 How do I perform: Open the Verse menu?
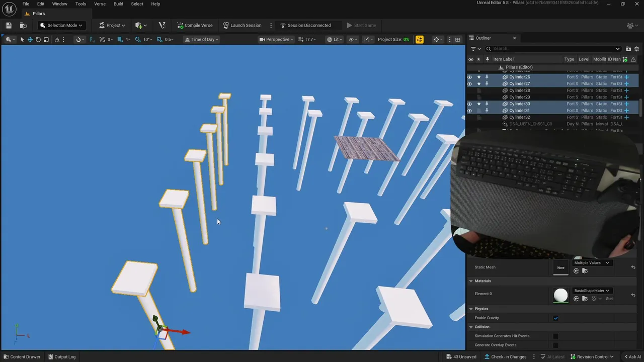pyautogui.click(x=100, y=4)
